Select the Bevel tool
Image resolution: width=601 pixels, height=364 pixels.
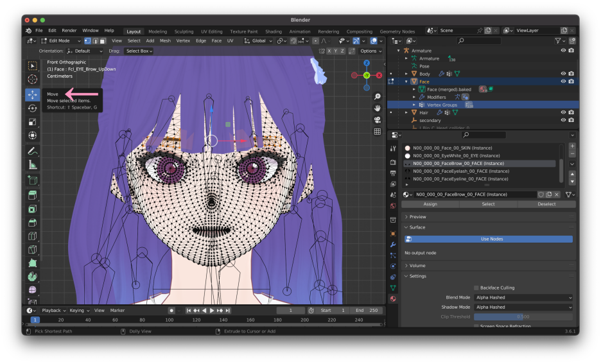(x=33, y=222)
